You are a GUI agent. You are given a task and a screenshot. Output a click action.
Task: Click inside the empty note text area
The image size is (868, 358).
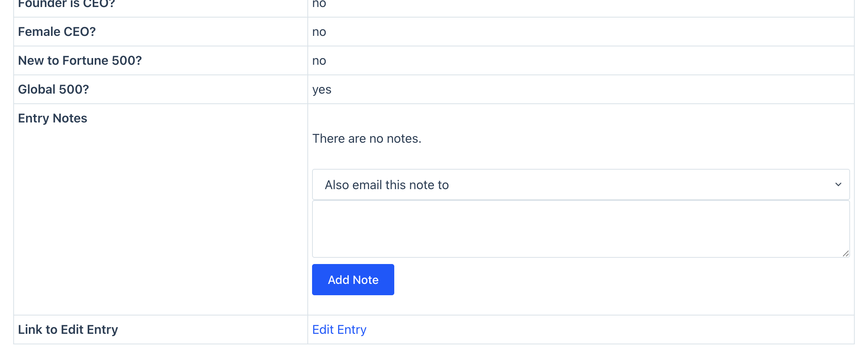(x=580, y=229)
